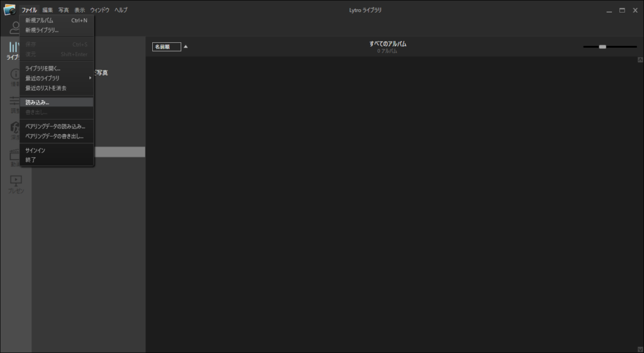This screenshot has height=353, width=644.
Task: Select 最近のリストを消去 menu entry
Action: click(x=57, y=88)
